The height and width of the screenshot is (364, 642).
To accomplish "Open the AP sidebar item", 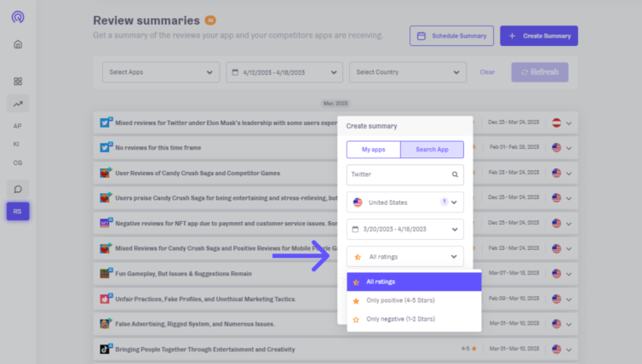I will [17, 126].
